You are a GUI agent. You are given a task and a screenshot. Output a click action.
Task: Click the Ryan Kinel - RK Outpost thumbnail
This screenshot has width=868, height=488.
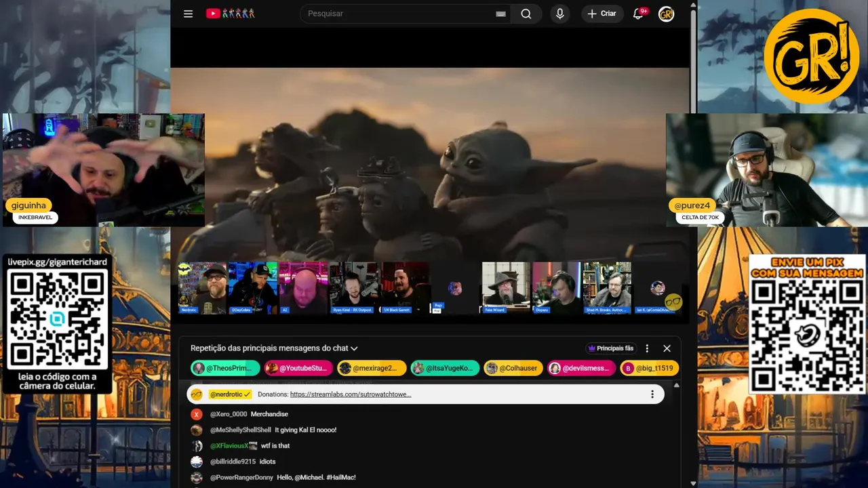pyautogui.click(x=354, y=288)
